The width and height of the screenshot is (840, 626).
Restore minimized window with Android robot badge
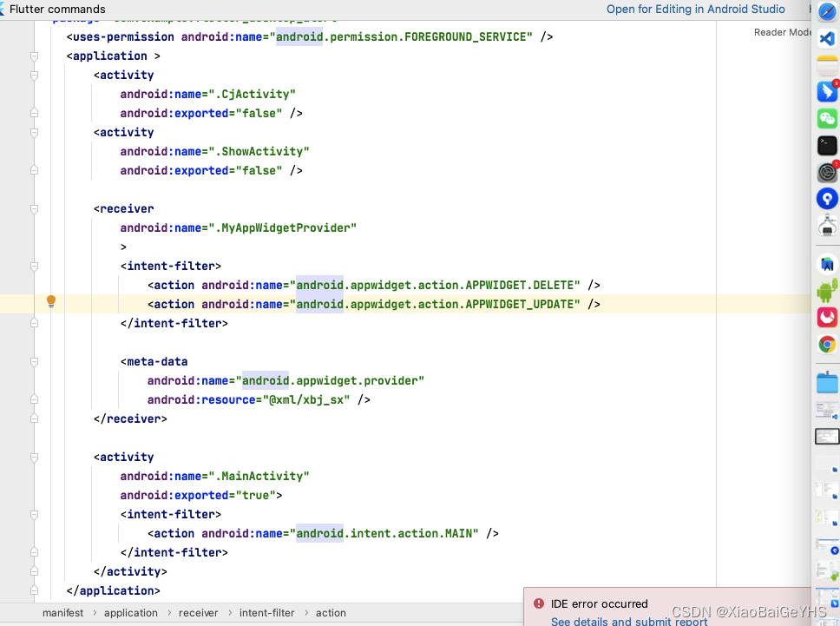827,571
